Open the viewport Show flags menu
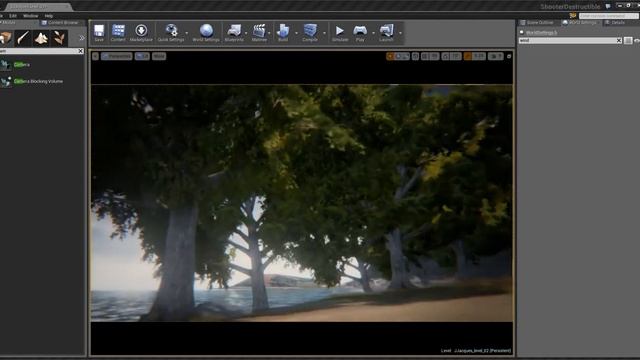The height and width of the screenshot is (360, 640). [x=159, y=56]
